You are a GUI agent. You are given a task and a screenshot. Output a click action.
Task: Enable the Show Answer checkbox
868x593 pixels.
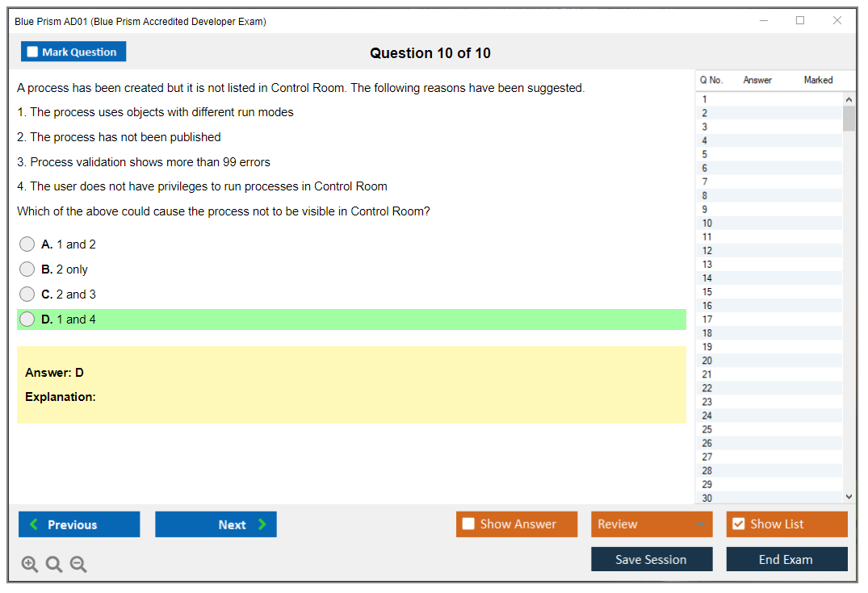[x=468, y=524]
